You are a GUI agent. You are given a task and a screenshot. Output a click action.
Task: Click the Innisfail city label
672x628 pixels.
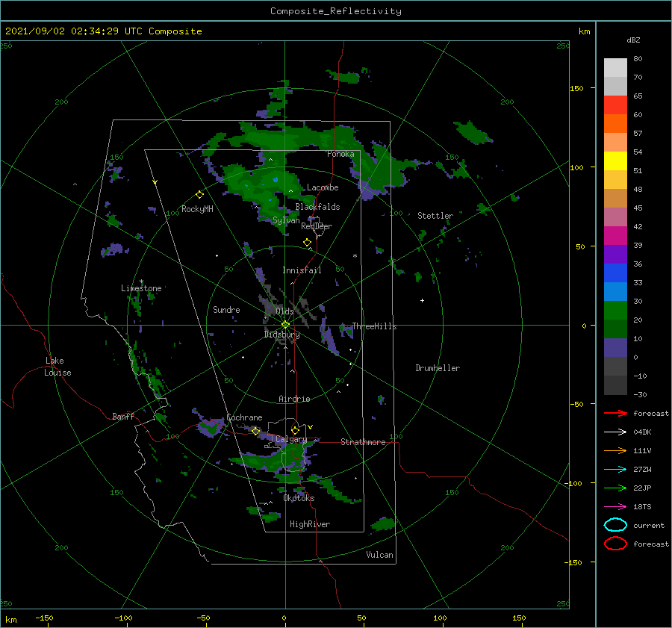pyautogui.click(x=302, y=270)
